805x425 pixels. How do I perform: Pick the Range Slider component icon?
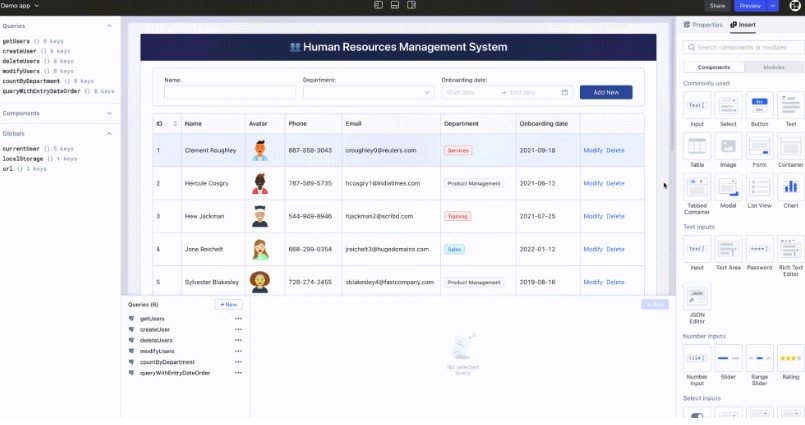click(759, 358)
